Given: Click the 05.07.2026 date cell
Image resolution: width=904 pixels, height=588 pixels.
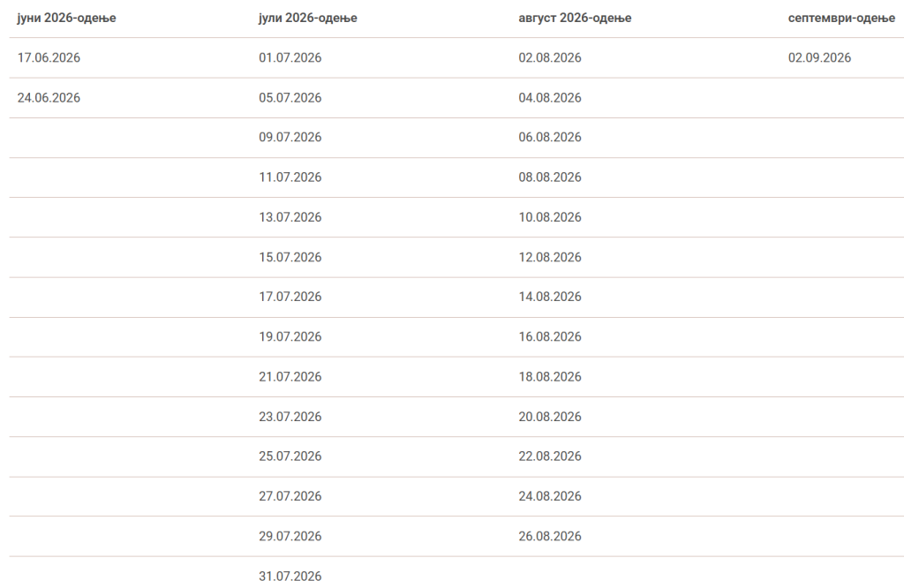Looking at the screenshot, I should pos(290,98).
